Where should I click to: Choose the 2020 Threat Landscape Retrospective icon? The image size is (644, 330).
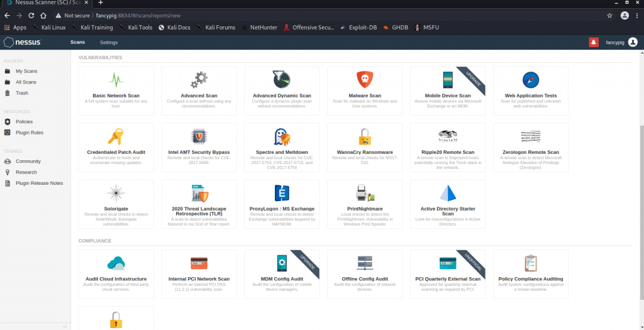(199, 193)
